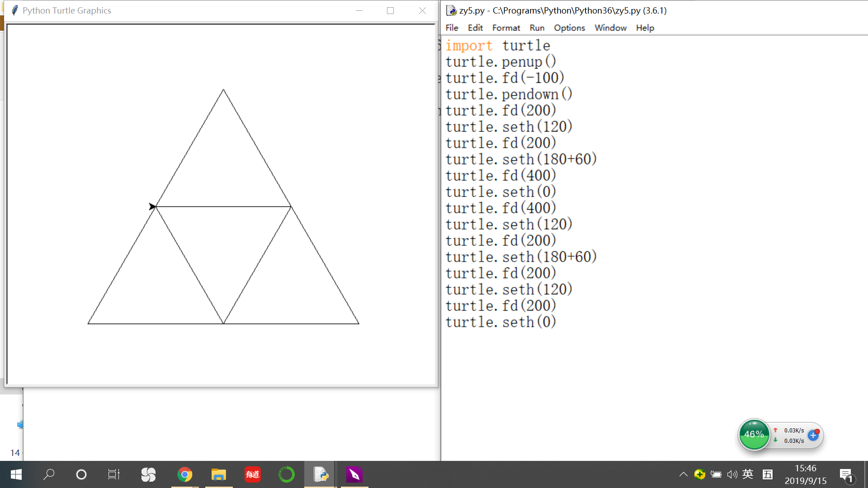Open the purple pen app icon
The height and width of the screenshot is (488, 868).
tap(354, 474)
